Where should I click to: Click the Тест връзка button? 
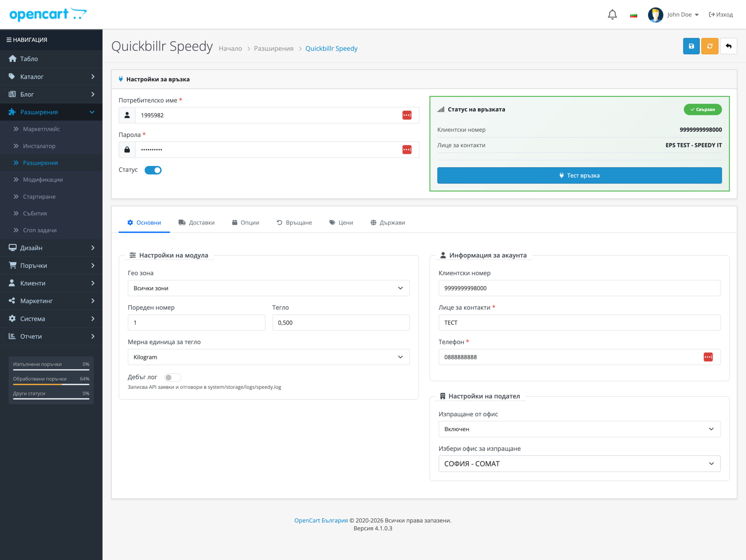point(579,175)
